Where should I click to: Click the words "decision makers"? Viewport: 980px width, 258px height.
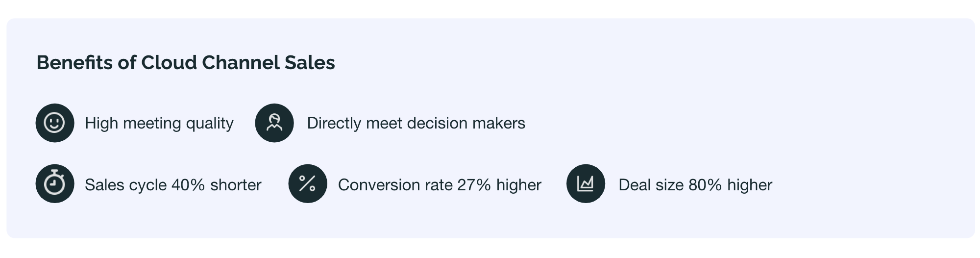466,123
